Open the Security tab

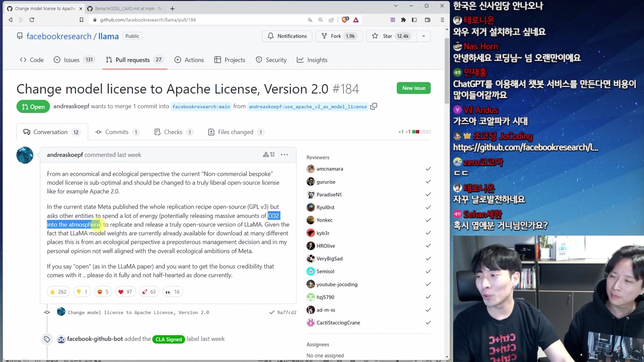tap(271, 60)
